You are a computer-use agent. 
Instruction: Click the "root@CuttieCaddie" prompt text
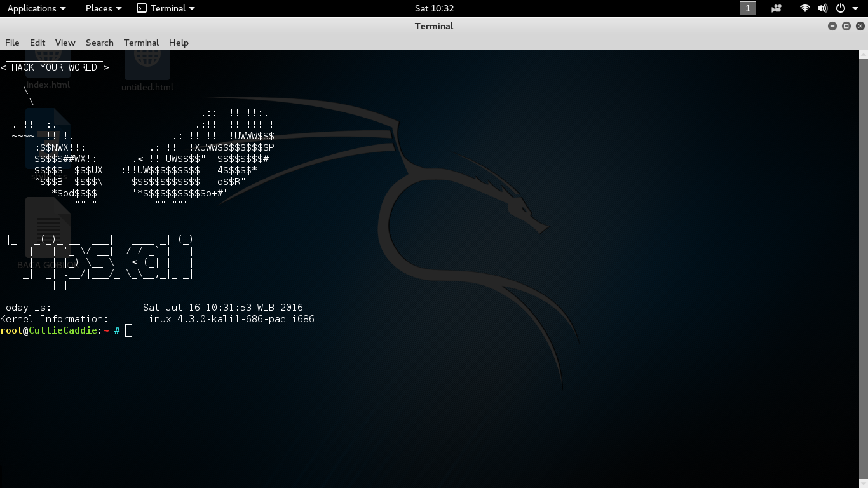pos(49,330)
